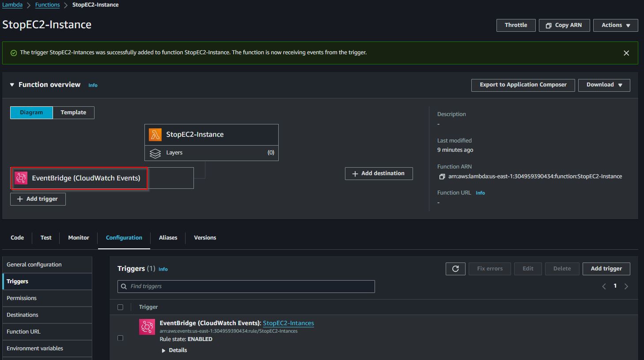Open Environment variables in side menu
Viewport: 644px width, 360px height.
(47, 349)
